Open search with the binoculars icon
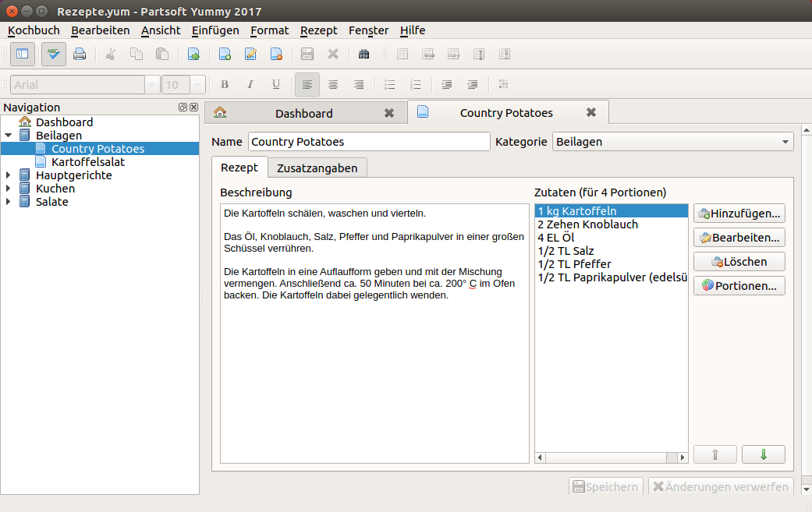The height and width of the screenshot is (512, 812). [363, 55]
